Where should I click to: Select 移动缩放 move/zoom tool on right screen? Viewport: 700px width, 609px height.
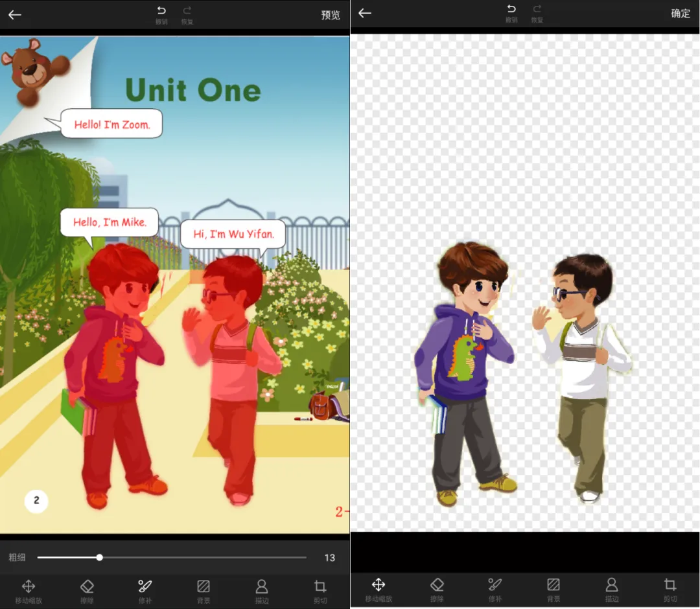tap(379, 590)
